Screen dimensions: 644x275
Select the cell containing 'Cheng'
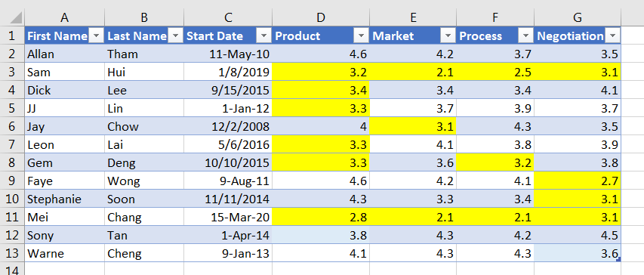pos(144,253)
